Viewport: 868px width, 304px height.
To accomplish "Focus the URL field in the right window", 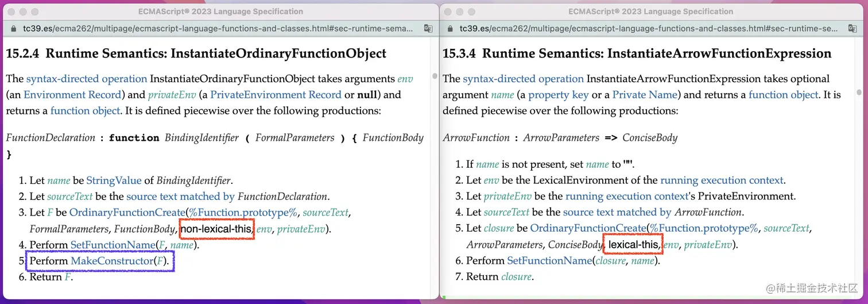I will [x=649, y=28].
